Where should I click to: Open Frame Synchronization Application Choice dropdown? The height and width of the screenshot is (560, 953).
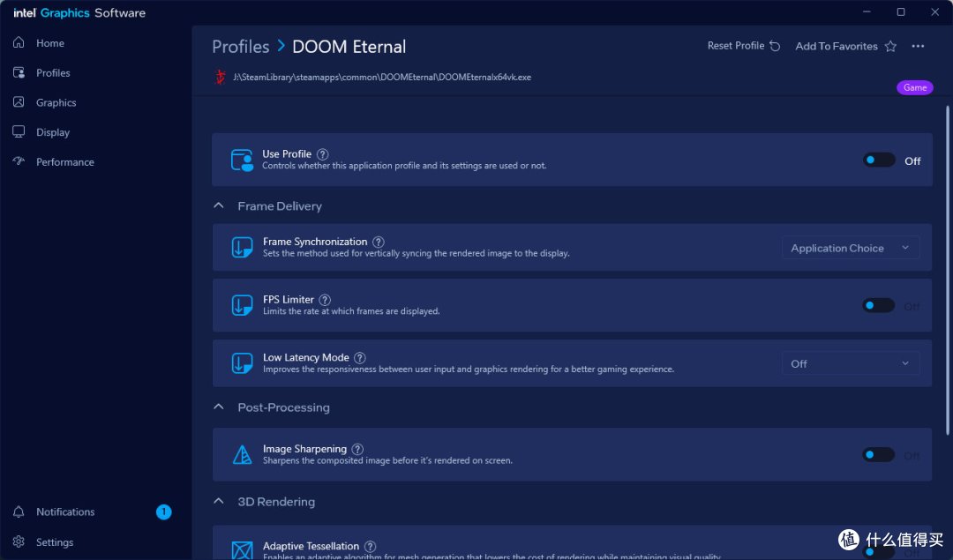851,248
